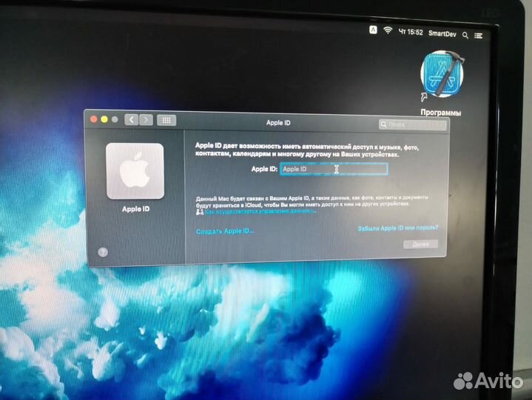Click the privacy handshake icon
532x400 pixels.
[200, 212]
